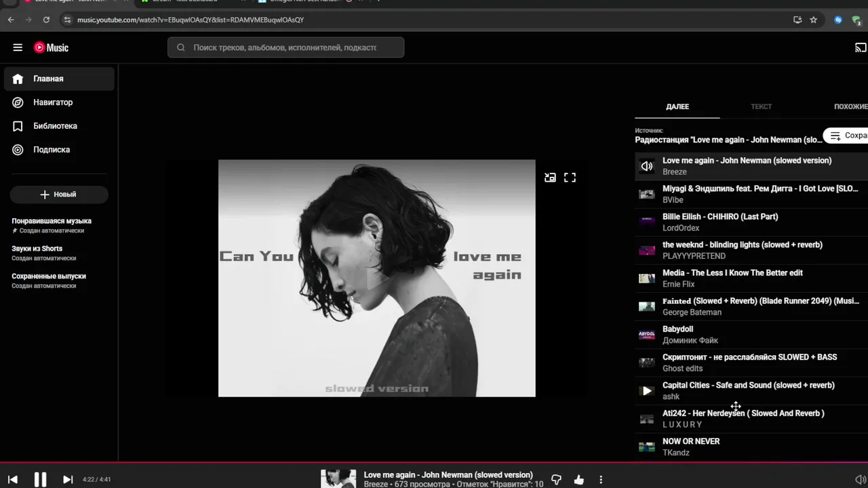The height and width of the screenshot is (488, 868).
Task: Click the NOW OR NEVER thumbnail
Action: click(x=647, y=447)
